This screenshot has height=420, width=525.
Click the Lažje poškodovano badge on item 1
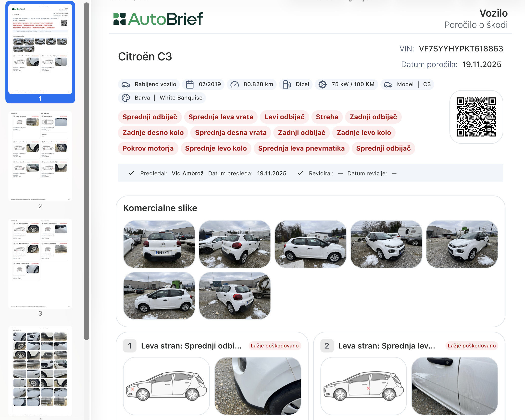pyautogui.click(x=275, y=346)
